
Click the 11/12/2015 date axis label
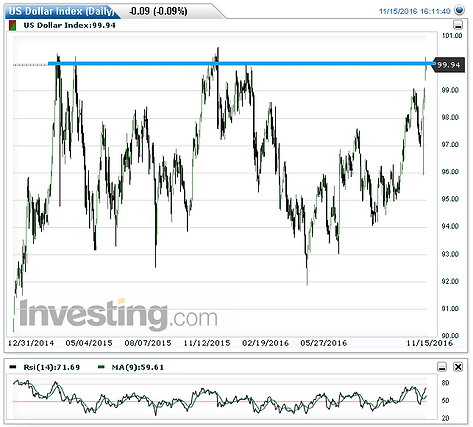point(207,343)
